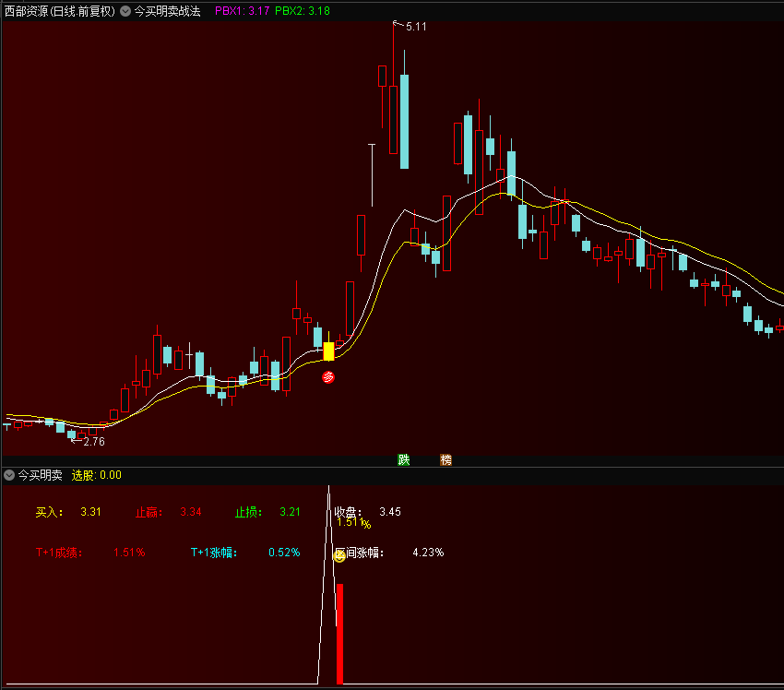This screenshot has width=784, height=690.
Task: Click the 止赢 label
Action: [148, 513]
